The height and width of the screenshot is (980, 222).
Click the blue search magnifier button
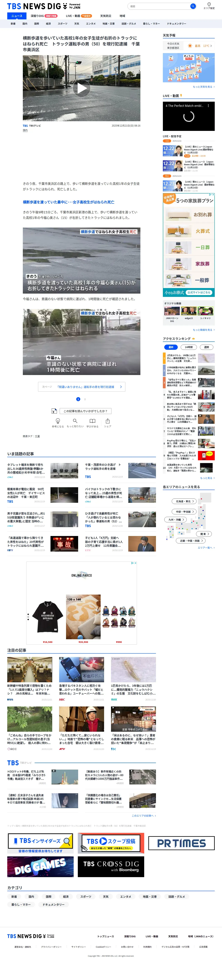(193, 6)
